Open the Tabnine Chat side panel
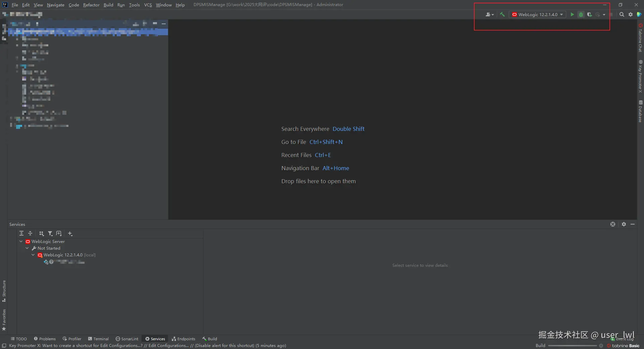Screen dimensions: 644x349 click(640, 38)
